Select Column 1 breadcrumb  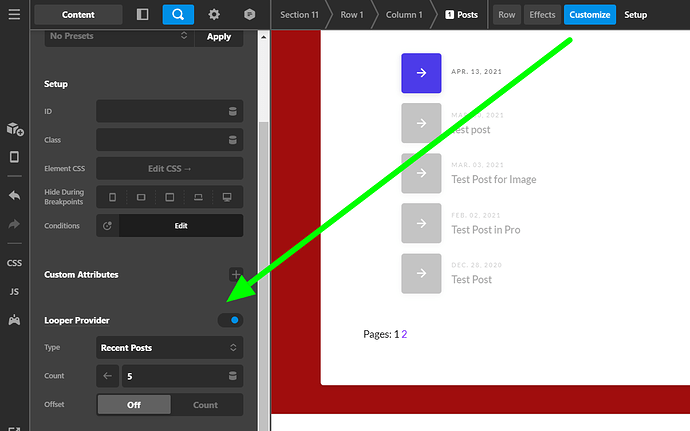click(404, 15)
